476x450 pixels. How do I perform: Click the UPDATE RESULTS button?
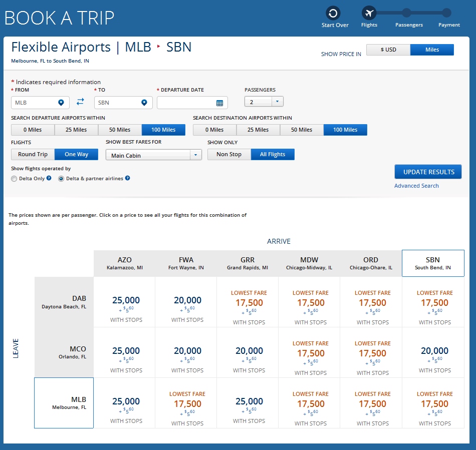(428, 172)
